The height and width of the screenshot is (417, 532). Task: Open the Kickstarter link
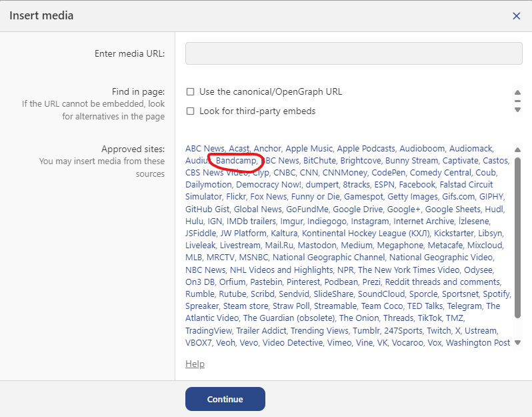(x=453, y=233)
